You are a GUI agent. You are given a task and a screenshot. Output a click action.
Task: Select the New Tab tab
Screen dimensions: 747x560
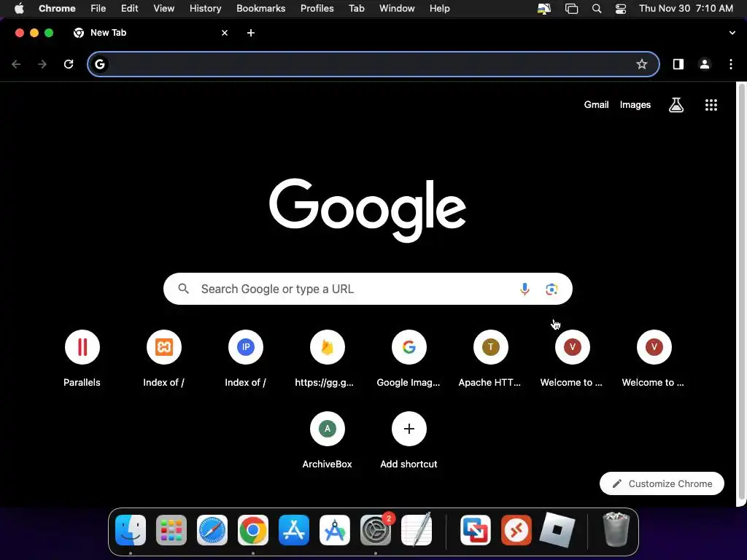(x=151, y=33)
